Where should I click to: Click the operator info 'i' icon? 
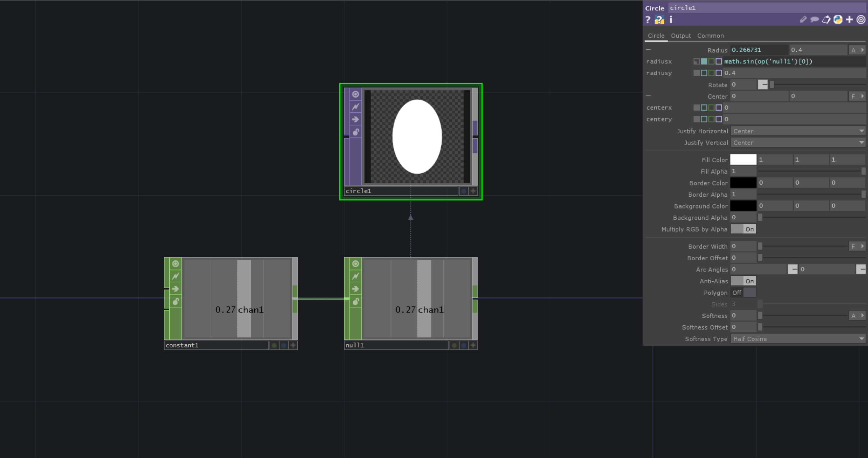tap(671, 20)
